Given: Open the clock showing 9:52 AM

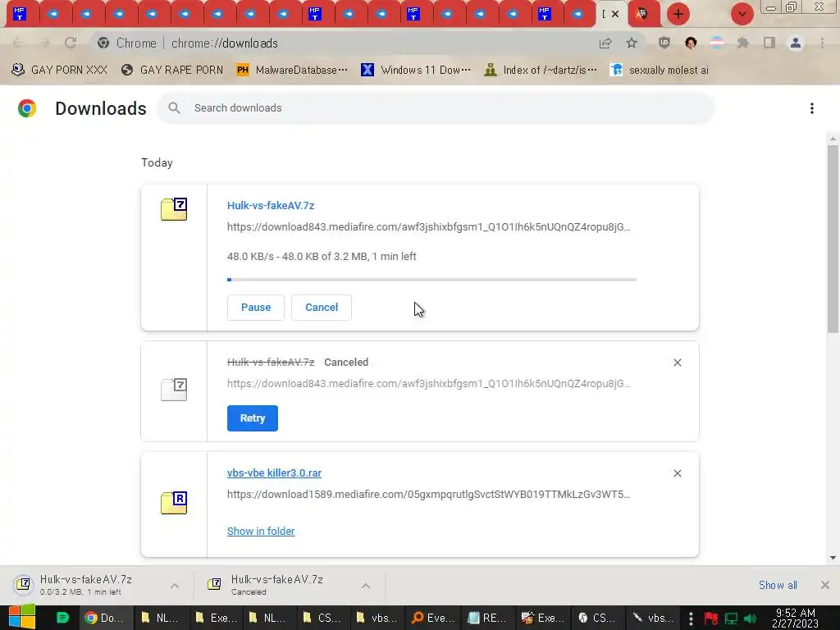Looking at the screenshot, I should tap(796, 618).
